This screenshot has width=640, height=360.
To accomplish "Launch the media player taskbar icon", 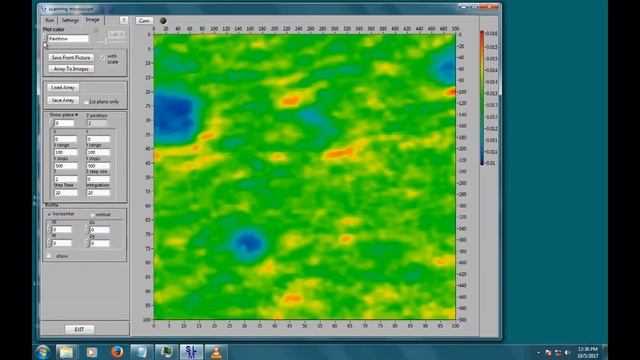I will (x=91, y=352).
